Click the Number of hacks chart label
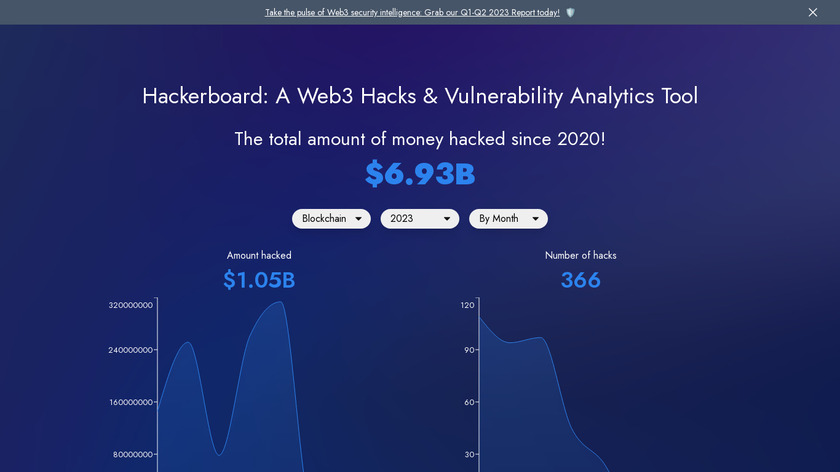 click(x=580, y=255)
